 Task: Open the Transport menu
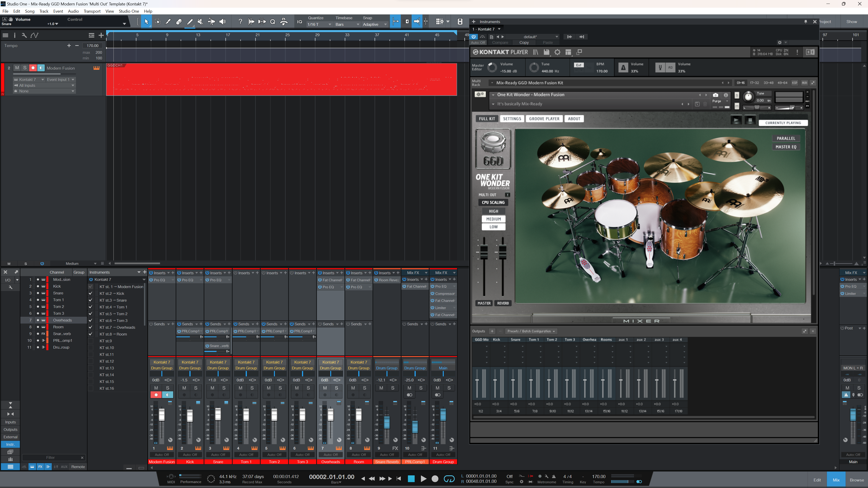[x=92, y=11]
